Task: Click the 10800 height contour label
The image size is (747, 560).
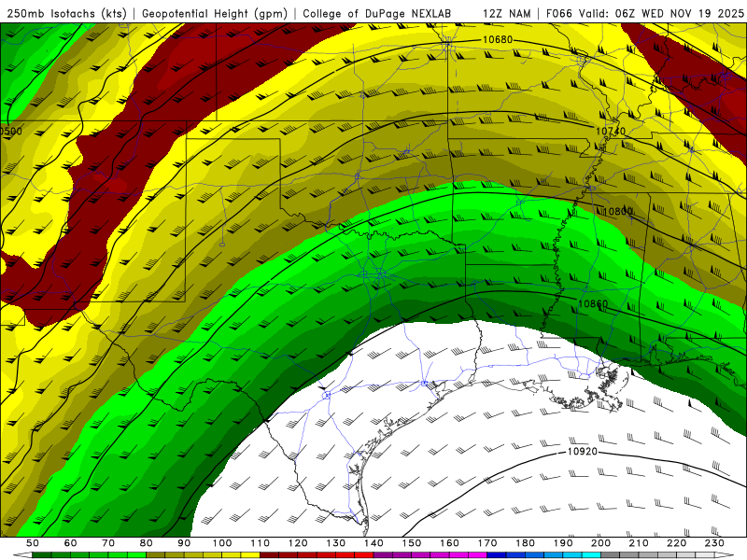Action: [618, 212]
